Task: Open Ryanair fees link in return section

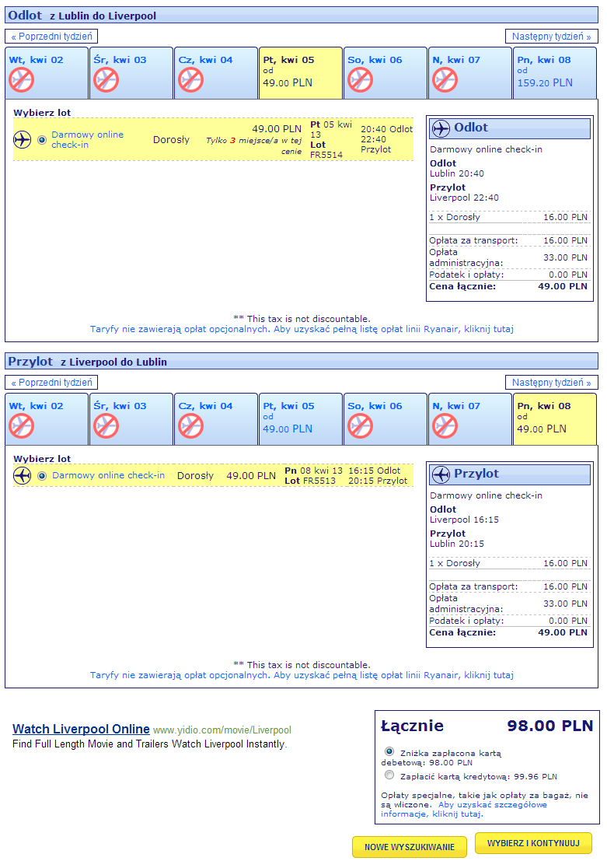Action: click(302, 675)
